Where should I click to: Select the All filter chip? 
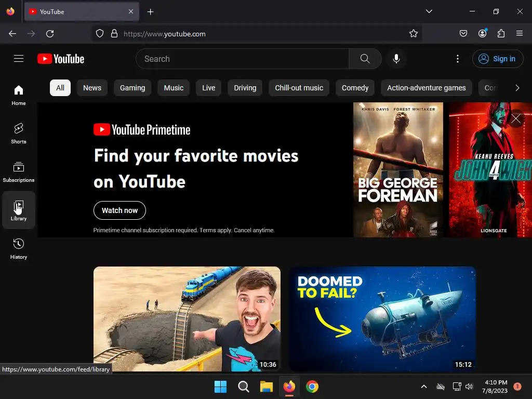click(x=60, y=88)
